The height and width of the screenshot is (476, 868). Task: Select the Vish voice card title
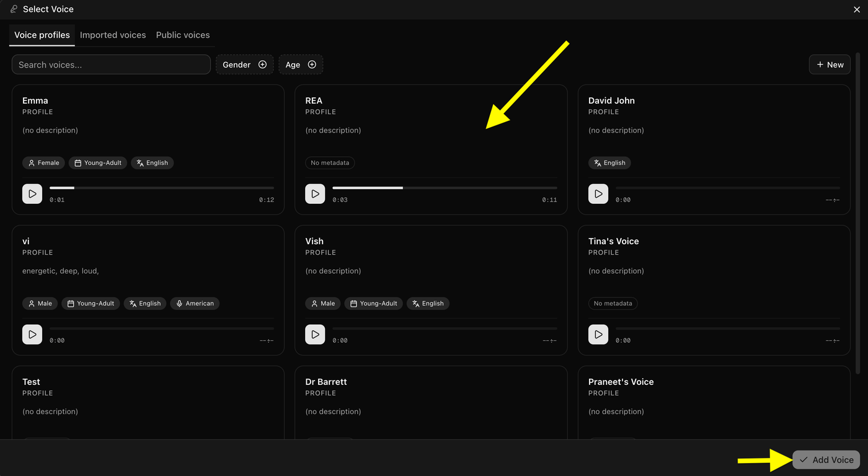(314, 241)
